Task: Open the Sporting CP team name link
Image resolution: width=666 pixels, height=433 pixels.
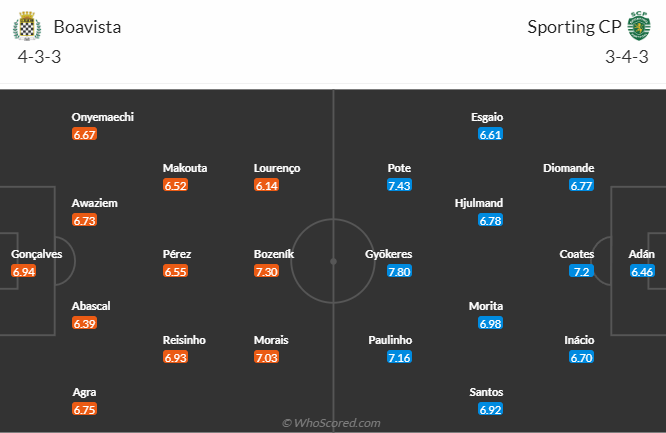Action: [574, 27]
